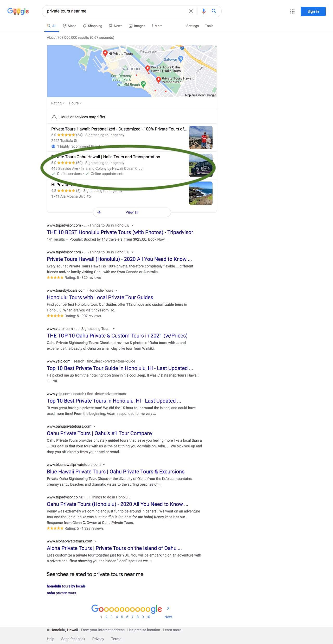Go to results page 5
Viewport: 333px width, 644px height.
pyautogui.click(x=122, y=617)
